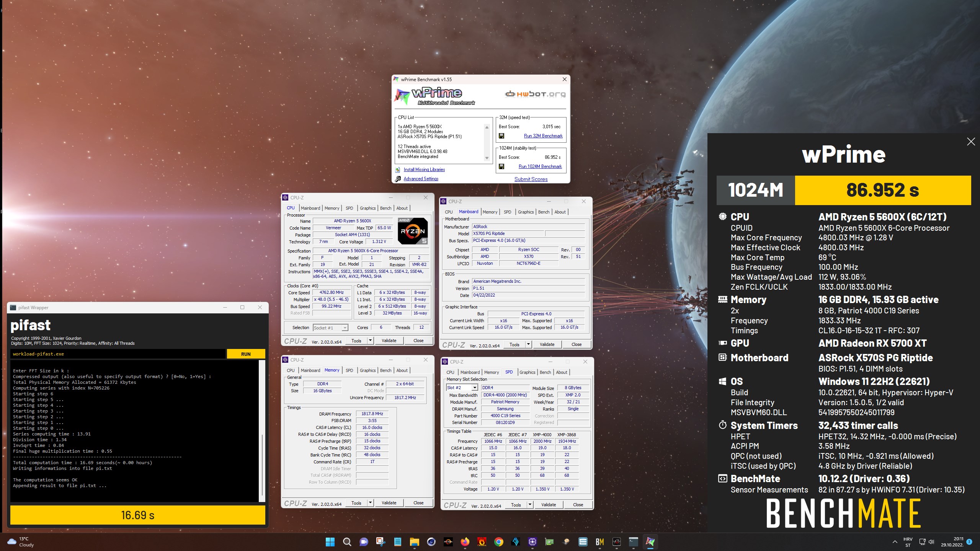Switch to Firefox in the taskbar

click(465, 542)
